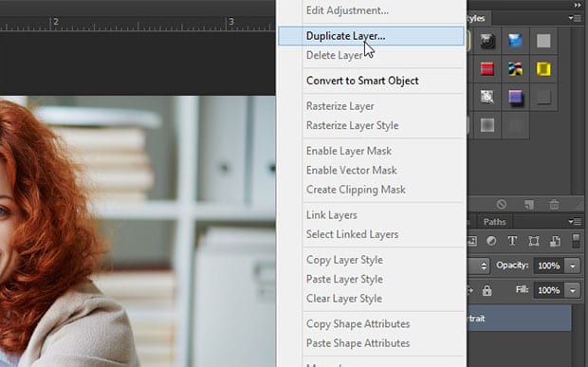
Task: Select Rasterize Layer Style menu entry
Action: (x=371, y=125)
